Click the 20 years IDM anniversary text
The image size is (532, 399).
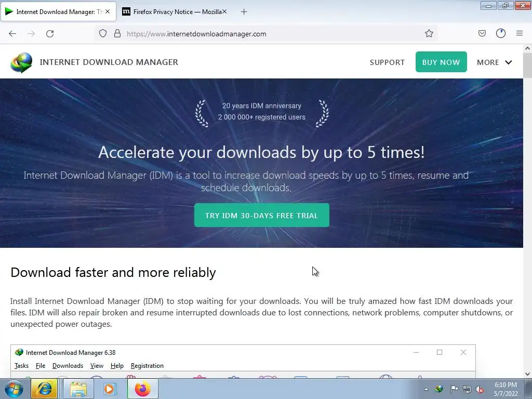click(262, 106)
